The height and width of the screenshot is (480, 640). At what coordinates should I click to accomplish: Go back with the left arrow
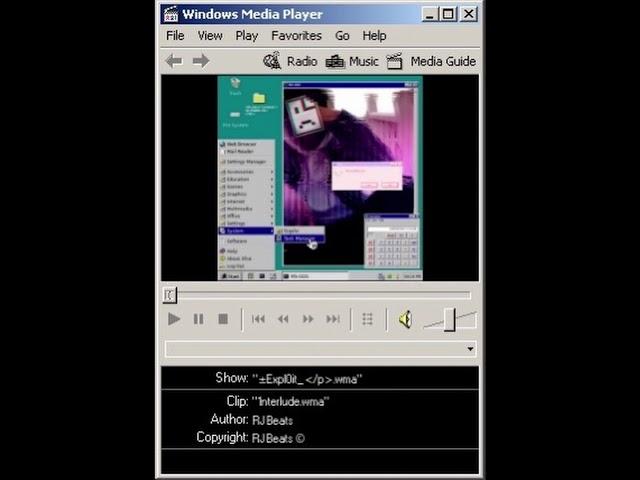tap(174, 61)
